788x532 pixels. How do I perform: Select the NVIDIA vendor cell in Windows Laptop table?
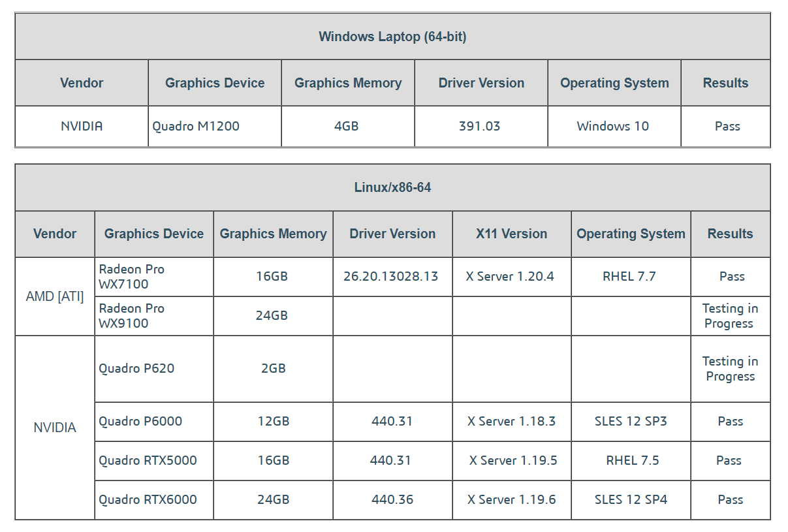pyautogui.click(x=82, y=126)
